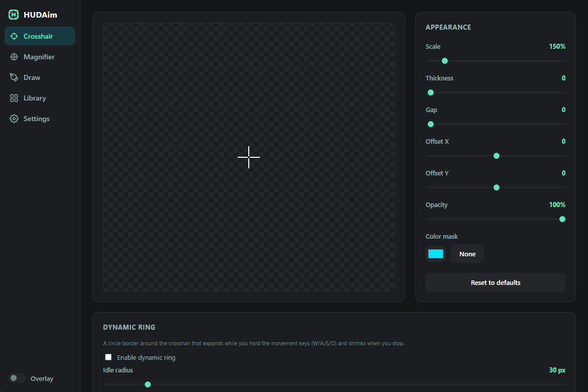Click the 100% Opacity value

pos(557,205)
